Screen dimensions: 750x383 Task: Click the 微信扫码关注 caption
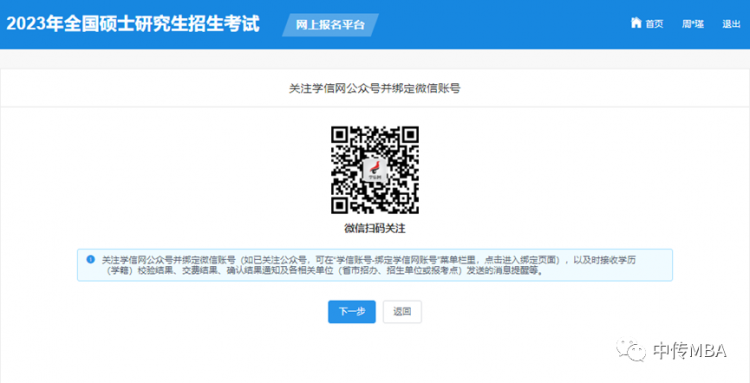(x=375, y=229)
